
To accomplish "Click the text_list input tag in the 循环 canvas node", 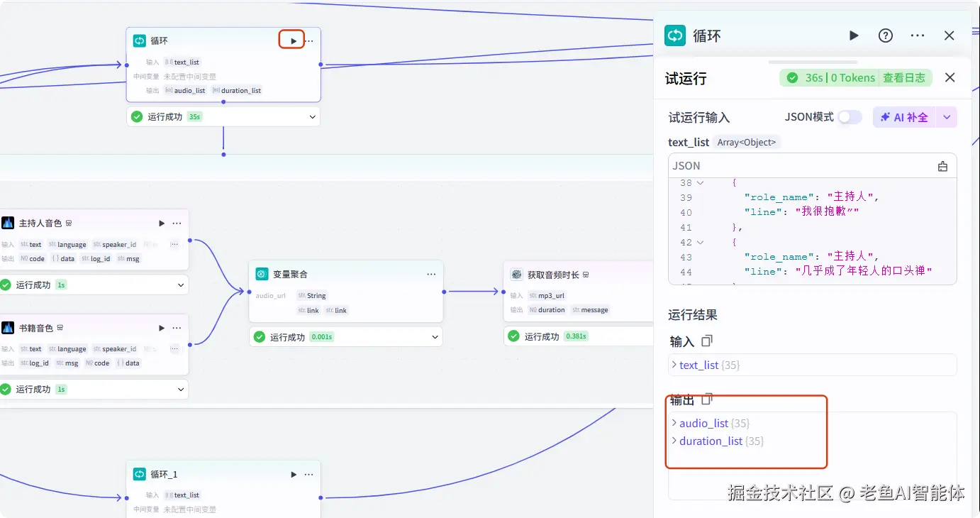I will click(182, 62).
